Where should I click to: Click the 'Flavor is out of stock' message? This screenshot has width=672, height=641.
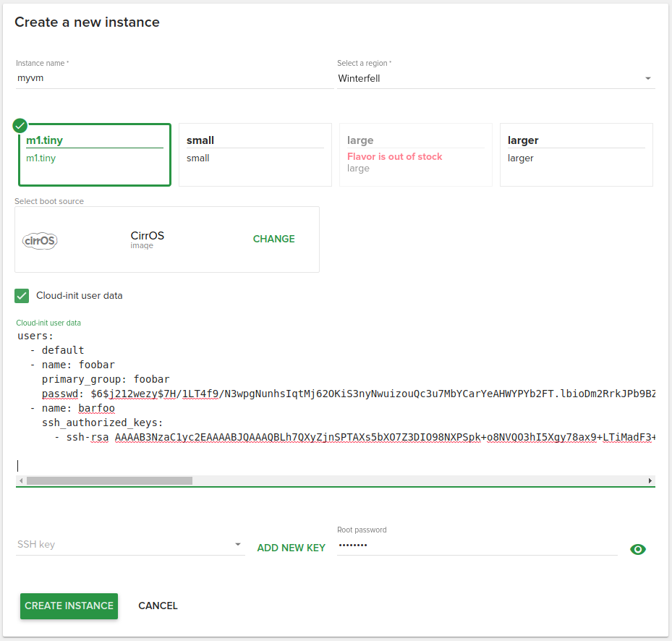(394, 156)
